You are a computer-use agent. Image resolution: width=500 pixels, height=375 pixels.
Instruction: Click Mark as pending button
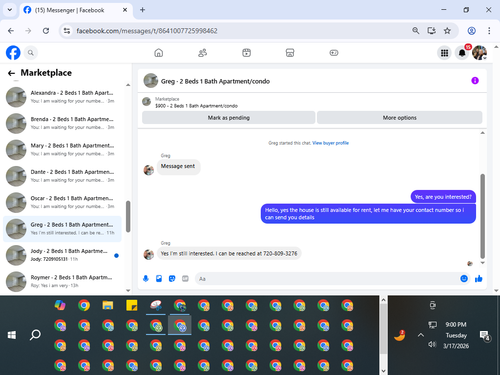(229, 118)
